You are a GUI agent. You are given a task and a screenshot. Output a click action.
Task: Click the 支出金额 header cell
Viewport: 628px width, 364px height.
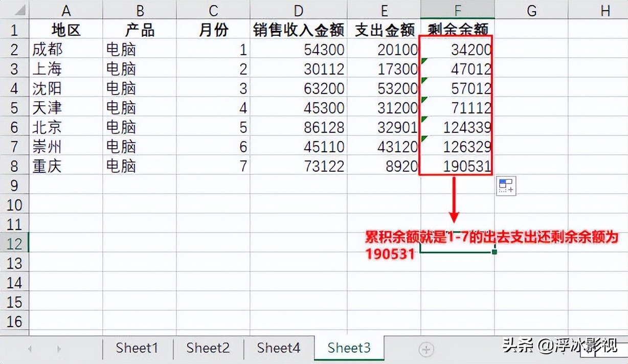[x=384, y=30]
